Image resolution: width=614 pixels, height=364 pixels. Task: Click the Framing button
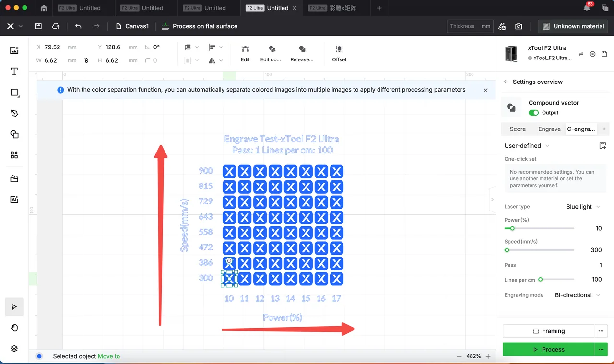click(548, 331)
